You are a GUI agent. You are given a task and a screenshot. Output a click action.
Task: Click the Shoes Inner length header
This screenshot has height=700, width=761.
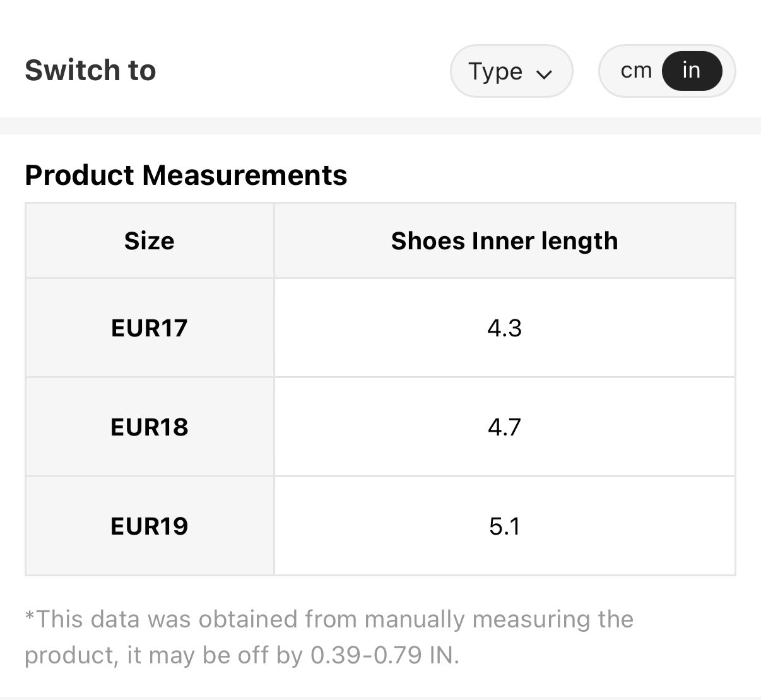point(504,240)
